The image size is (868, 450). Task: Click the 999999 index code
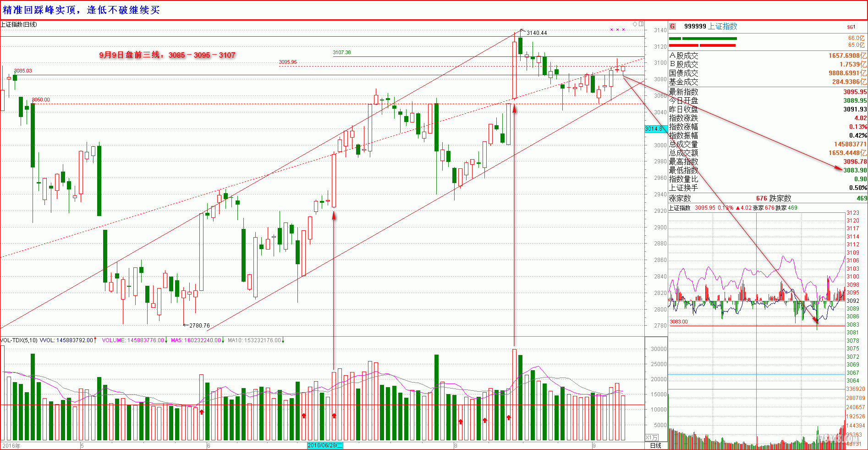695,26
